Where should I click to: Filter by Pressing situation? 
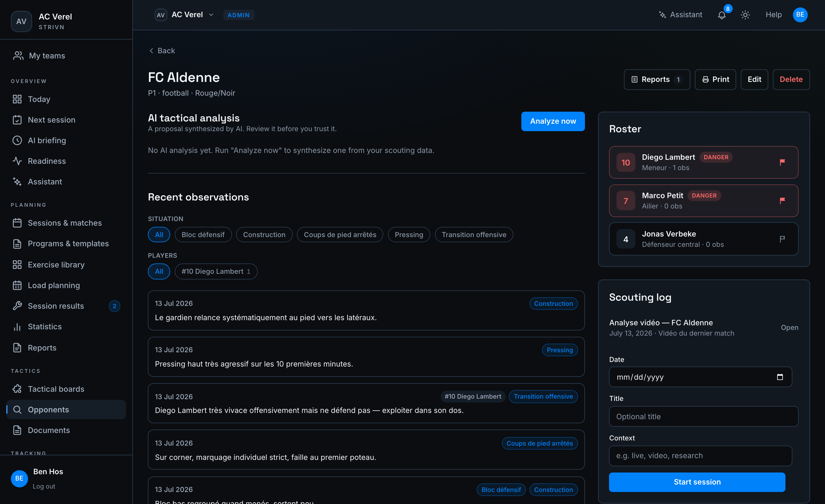[x=409, y=235]
